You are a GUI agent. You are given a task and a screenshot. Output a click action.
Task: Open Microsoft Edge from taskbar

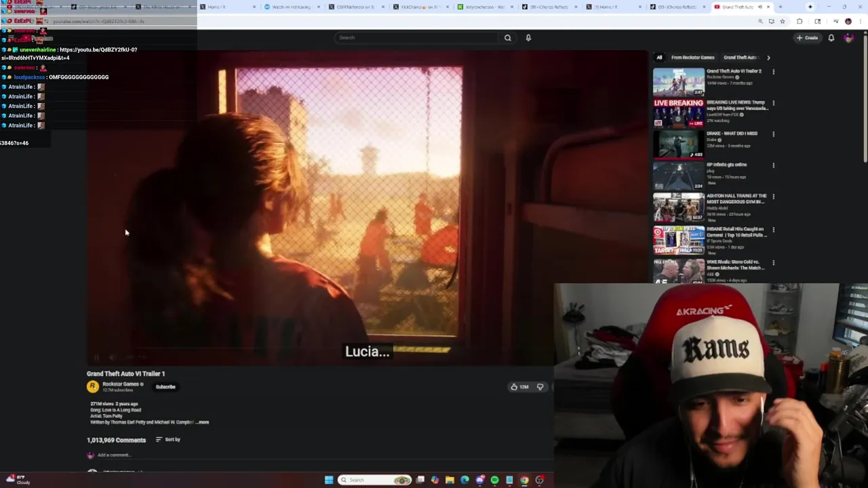point(465,480)
